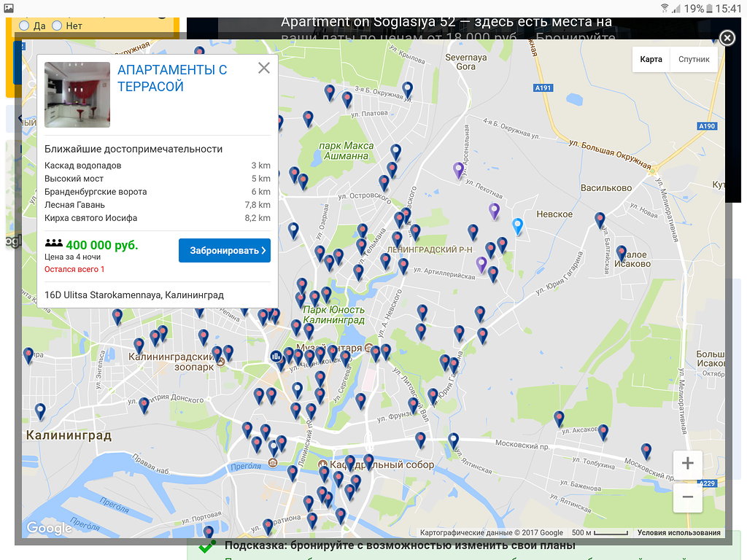747x560 pixels.
Task: Click the Остался всего 1 notice
Action: click(74, 269)
